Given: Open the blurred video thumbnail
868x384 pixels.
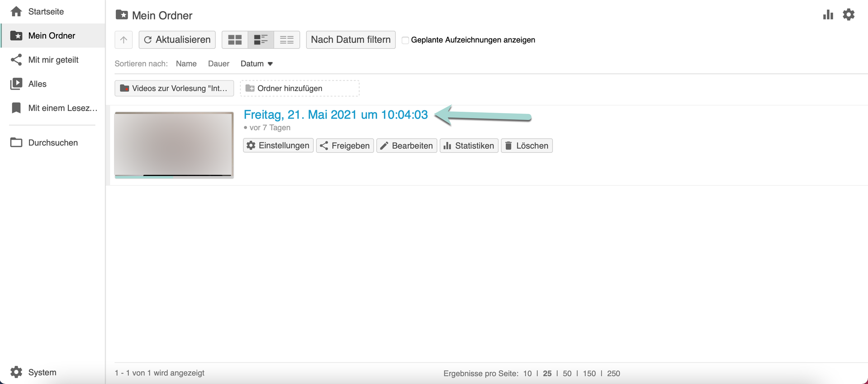Looking at the screenshot, I should pyautogui.click(x=174, y=143).
